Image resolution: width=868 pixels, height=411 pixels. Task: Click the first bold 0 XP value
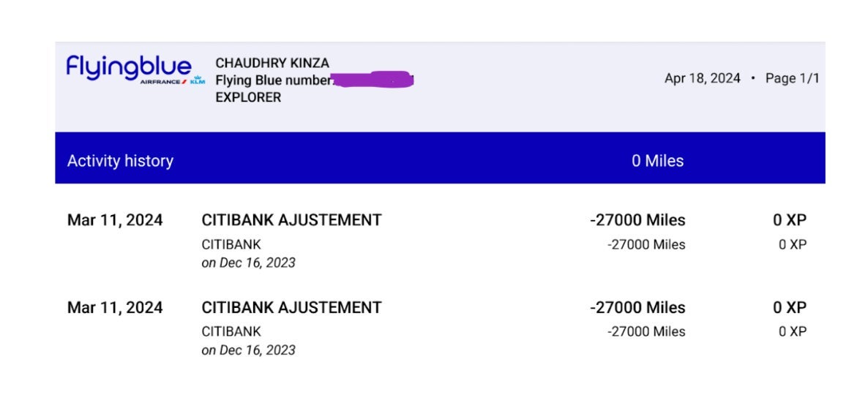(790, 219)
